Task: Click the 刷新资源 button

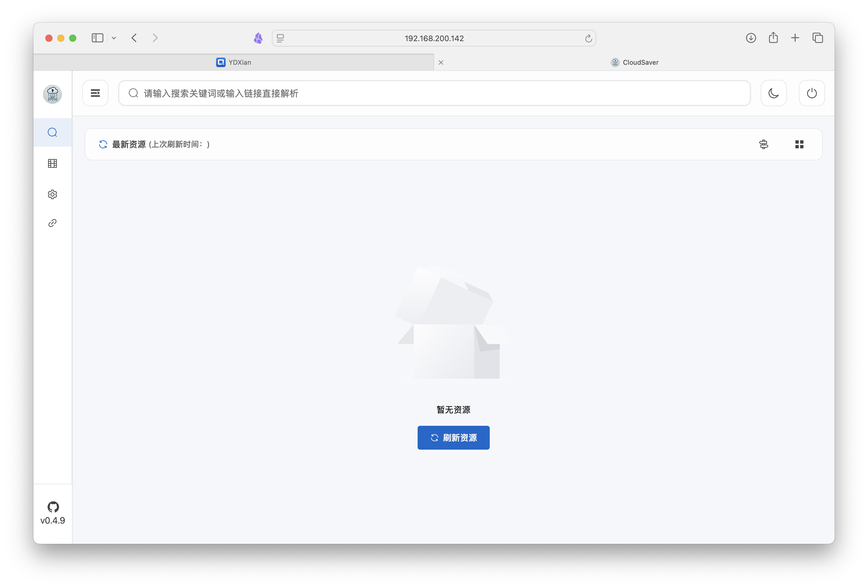Action: [453, 437]
